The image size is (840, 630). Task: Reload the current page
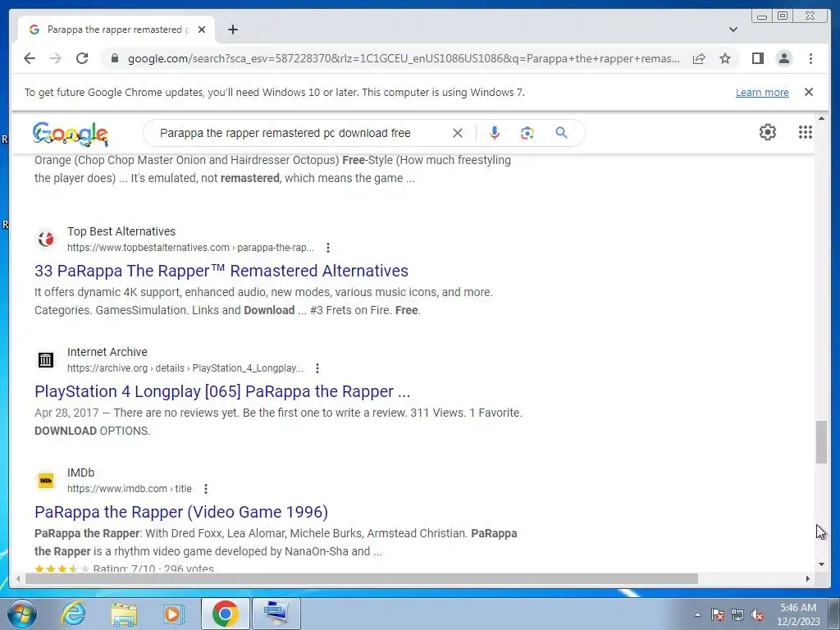tap(82, 58)
